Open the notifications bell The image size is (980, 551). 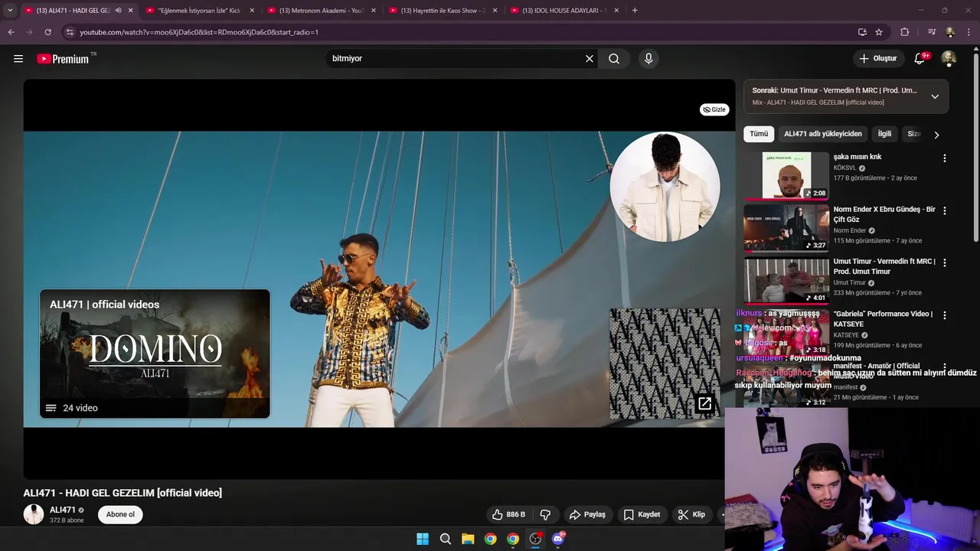(920, 58)
